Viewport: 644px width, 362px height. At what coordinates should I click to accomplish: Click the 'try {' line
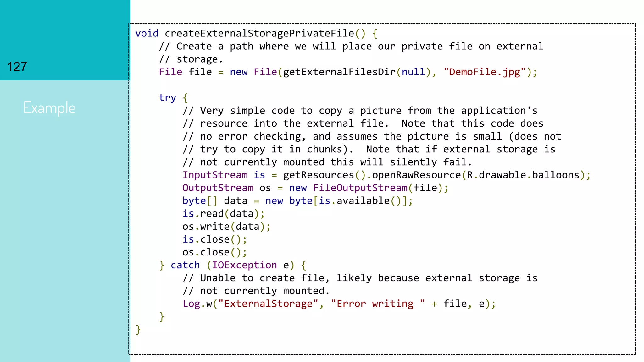point(173,98)
